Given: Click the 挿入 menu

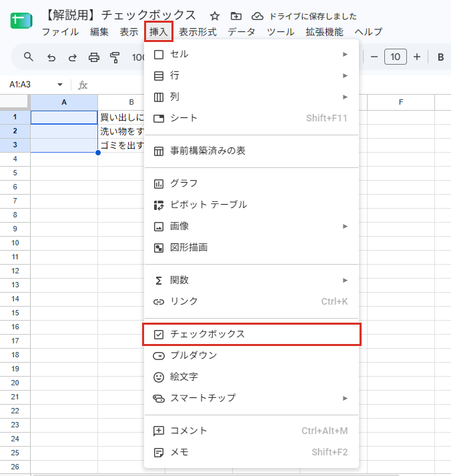Looking at the screenshot, I should pyautogui.click(x=159, y=31).
